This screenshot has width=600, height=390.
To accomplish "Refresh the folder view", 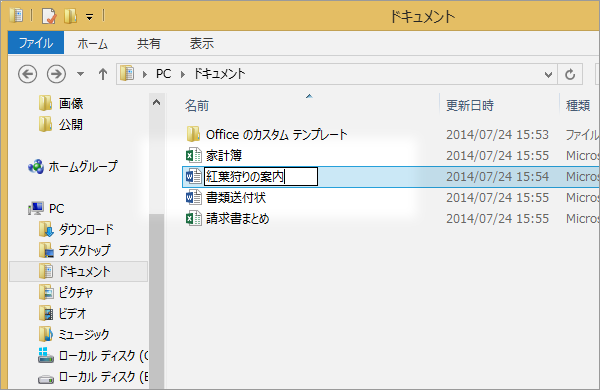I will (570, 74).
